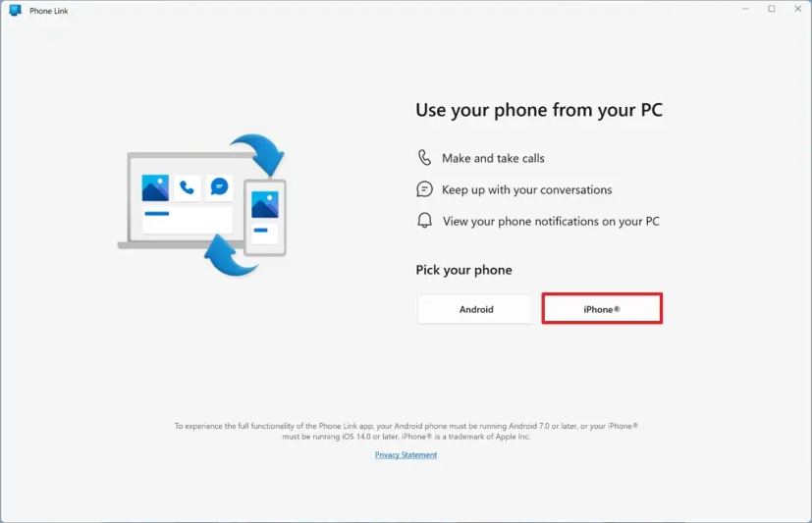This screenshot has height=523, width=812.
Task: Click the lower blue curved arrow in illustration
Action: click(230, 255)
